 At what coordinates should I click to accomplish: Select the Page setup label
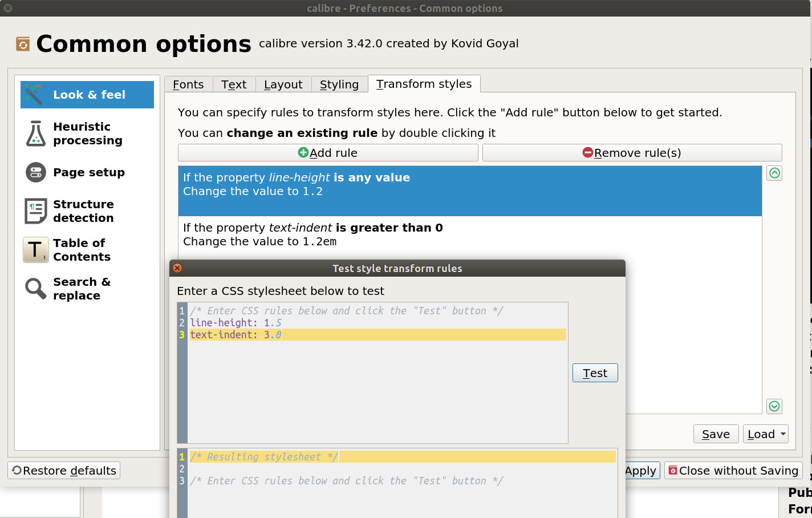click(89, 172)
